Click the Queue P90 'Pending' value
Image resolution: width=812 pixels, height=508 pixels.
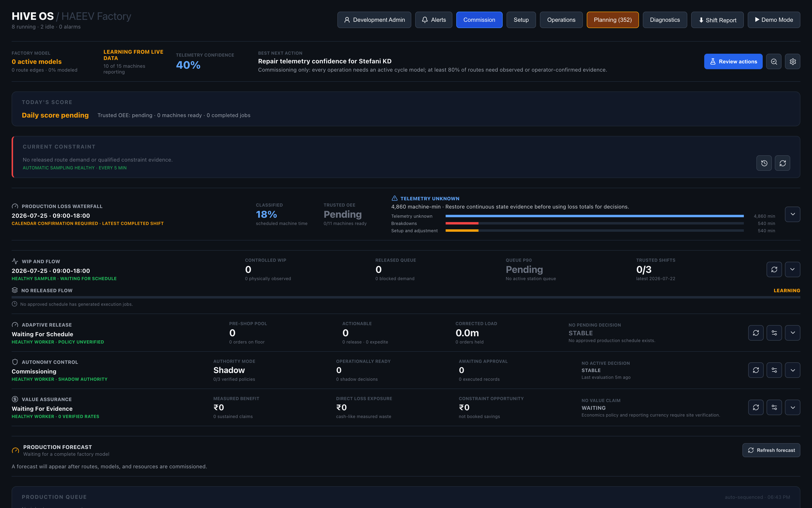(x=524, y=269)
